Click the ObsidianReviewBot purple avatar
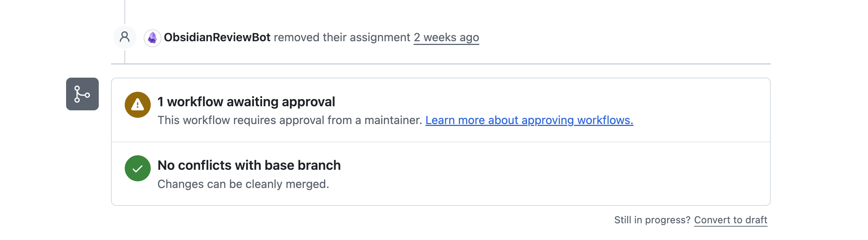The width and height of the screenshot is (868, 240). 152,38
